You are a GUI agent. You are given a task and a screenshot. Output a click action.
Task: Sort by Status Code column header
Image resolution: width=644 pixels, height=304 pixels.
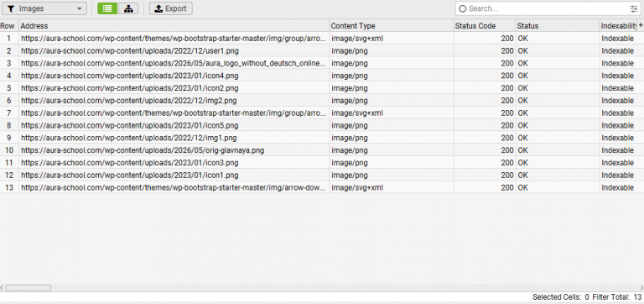click(485, 26)
